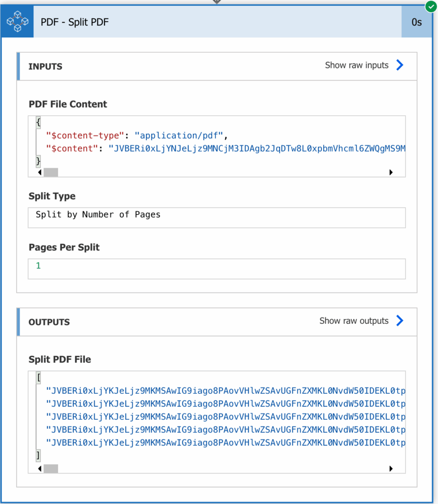The height and width of the screenshot is (504, 438).
Task: Open raw outputs via the blue chevron
Action: [x=400, y=320]
